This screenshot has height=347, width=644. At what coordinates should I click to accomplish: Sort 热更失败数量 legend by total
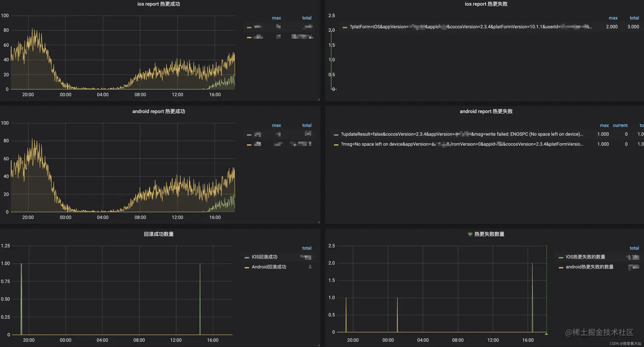point(634,248)
